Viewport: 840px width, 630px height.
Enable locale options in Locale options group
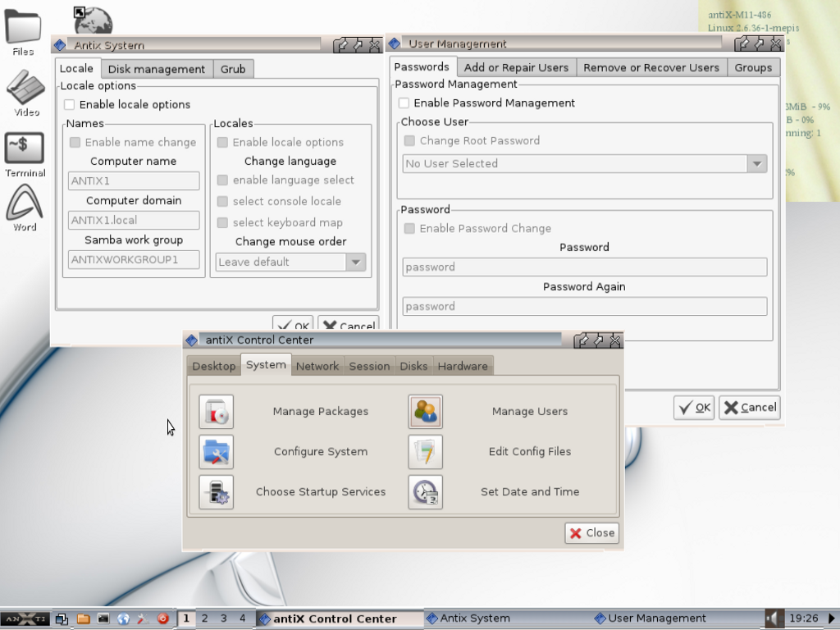pos(70,104)
